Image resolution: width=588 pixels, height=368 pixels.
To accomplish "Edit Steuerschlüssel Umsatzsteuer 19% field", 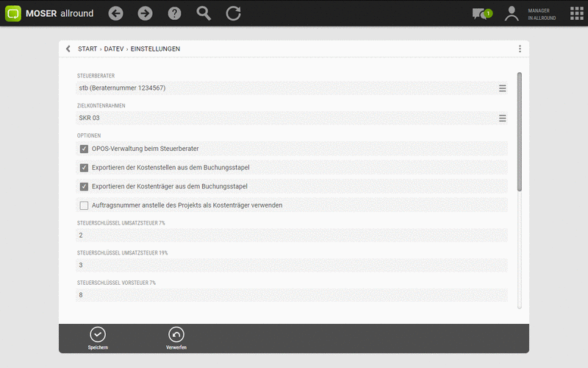I will coord(292,265).
